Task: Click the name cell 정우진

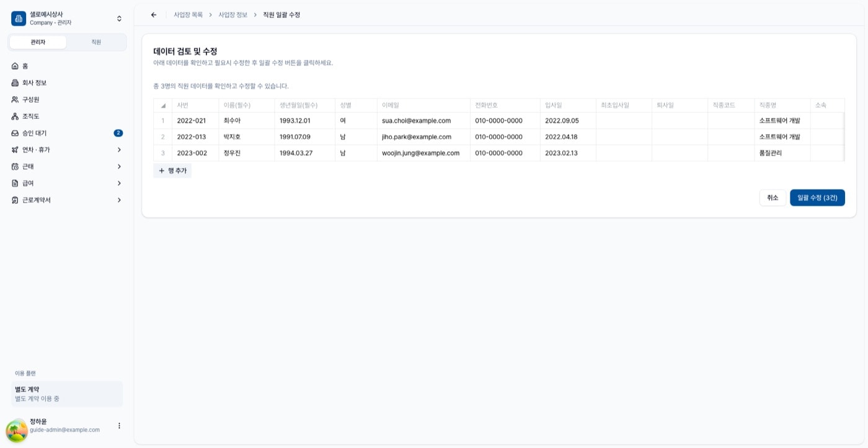Action: [x=247, y=153]
